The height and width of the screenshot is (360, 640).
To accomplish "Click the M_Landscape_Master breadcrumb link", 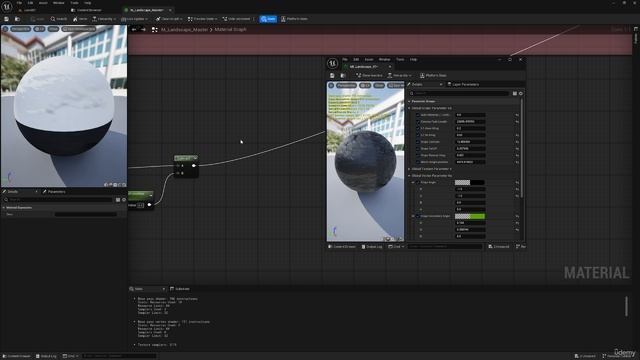I will pyautogui.click(x=184, y=29).
